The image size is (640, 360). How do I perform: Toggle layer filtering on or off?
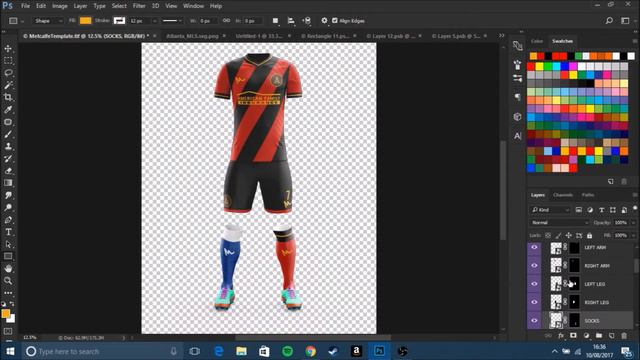[635, 209]
